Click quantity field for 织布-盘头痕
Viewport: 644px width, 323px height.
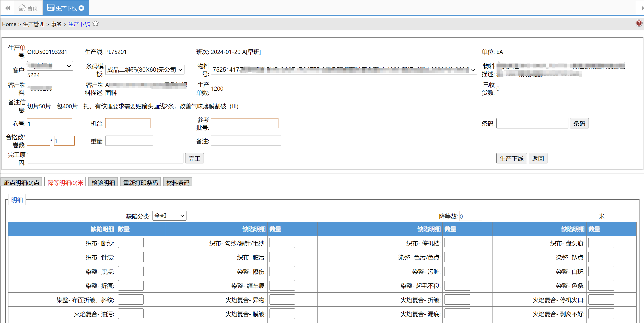point(601,243)
